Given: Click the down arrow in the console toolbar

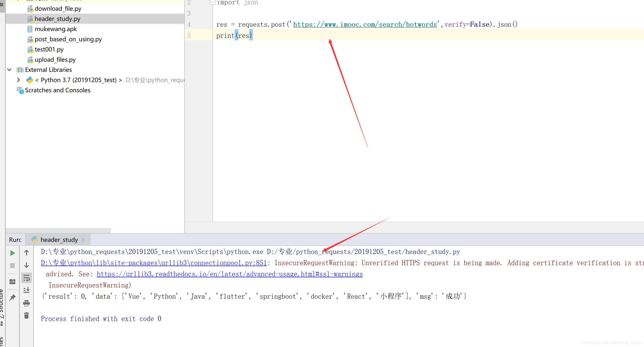Looking at the screenshot, I should pos(26,265).
